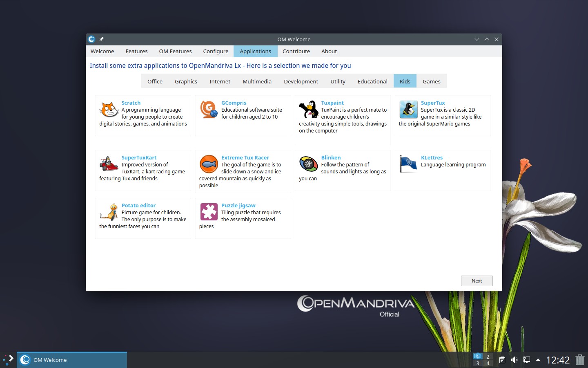Click the Next button

click(477, 281)
